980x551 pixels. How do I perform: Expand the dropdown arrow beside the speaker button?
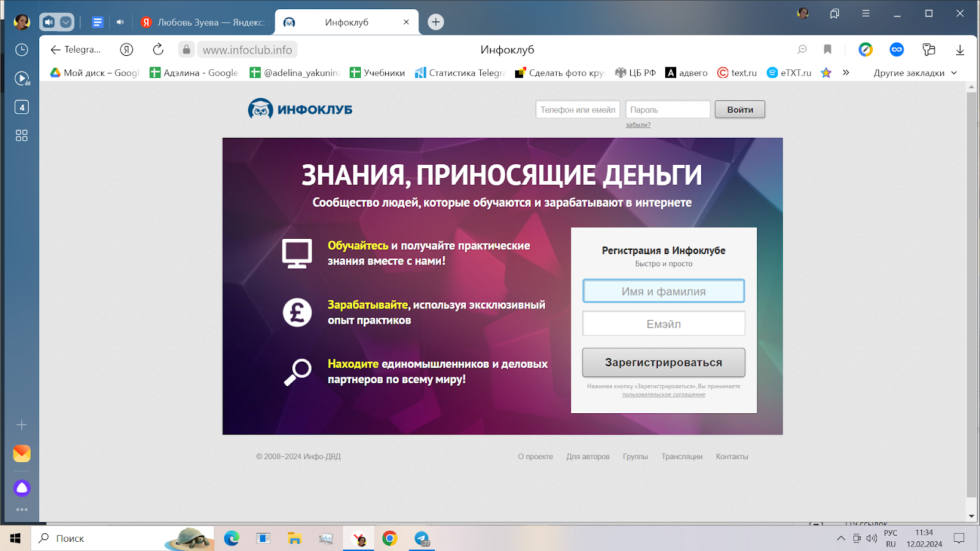click(x=66, y=22)
